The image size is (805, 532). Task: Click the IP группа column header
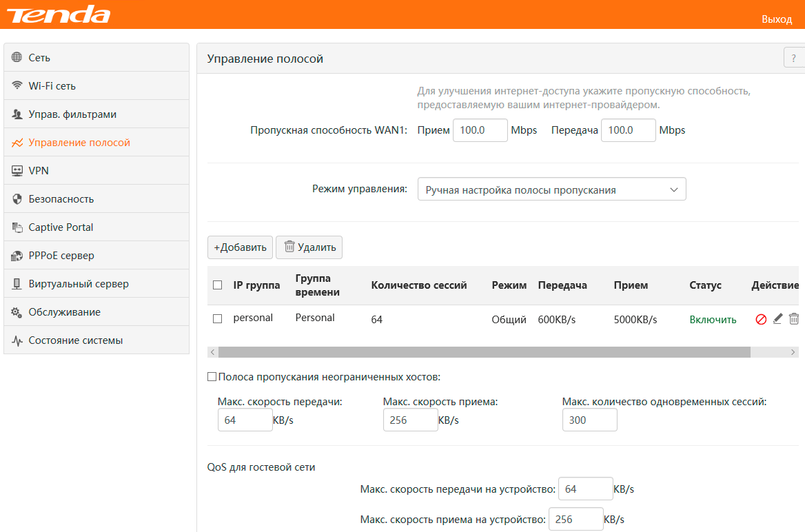256,285
